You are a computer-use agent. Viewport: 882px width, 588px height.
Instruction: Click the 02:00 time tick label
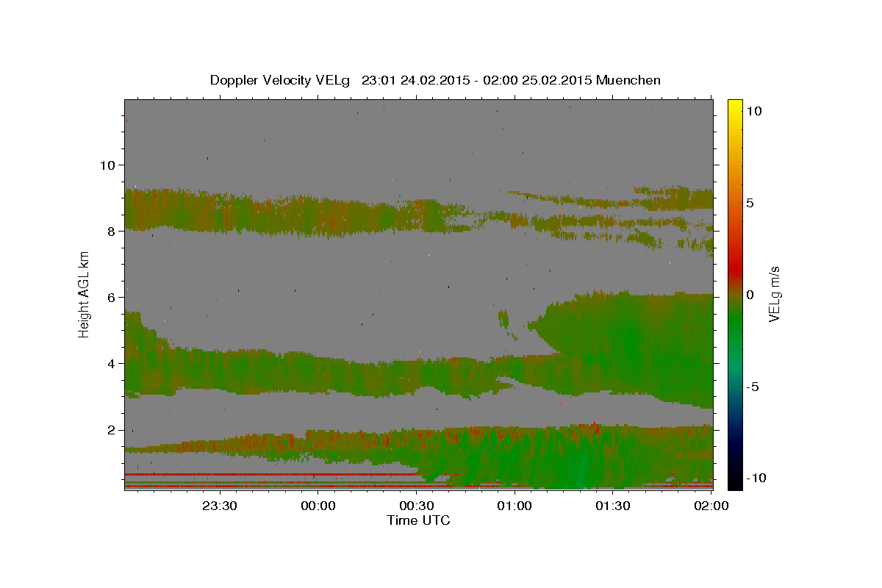[x=711, y=506]
